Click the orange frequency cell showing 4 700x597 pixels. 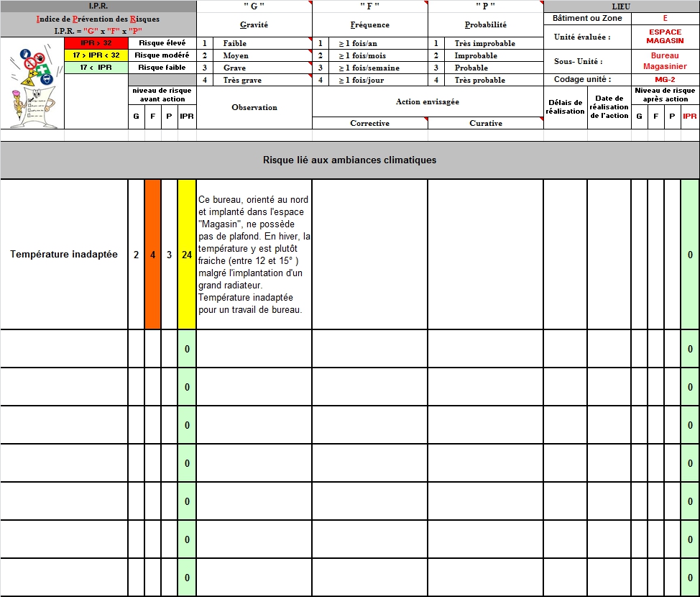[x=152, y=255]
